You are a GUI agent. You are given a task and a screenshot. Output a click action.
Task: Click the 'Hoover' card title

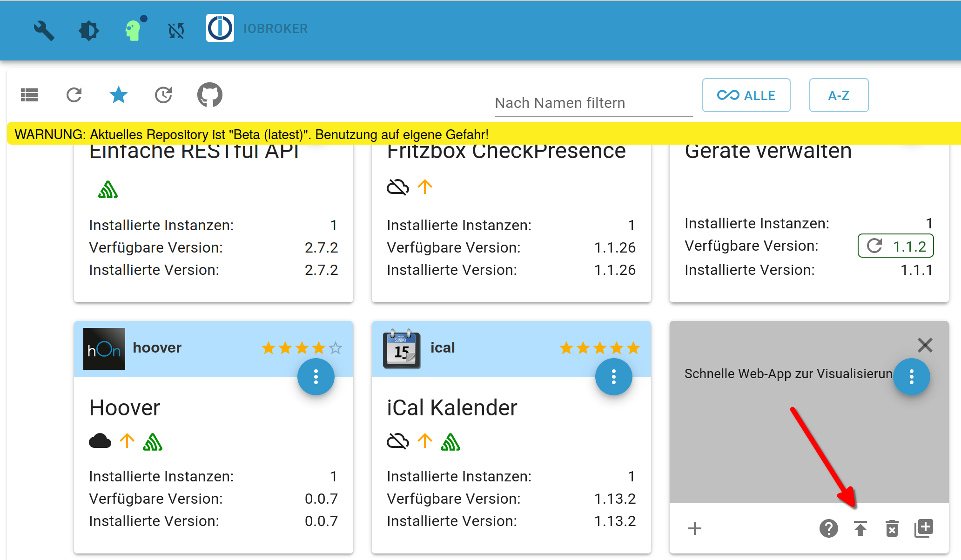coord(125,408)
